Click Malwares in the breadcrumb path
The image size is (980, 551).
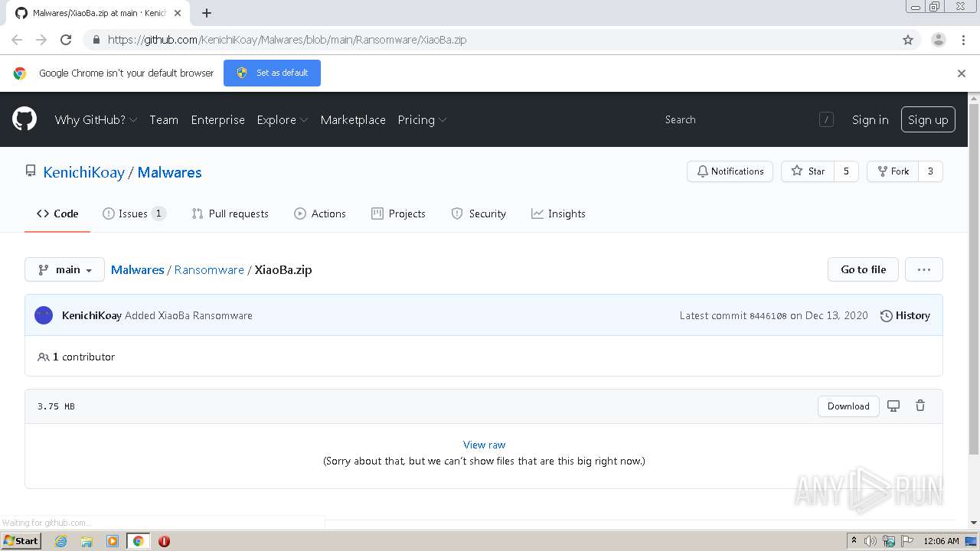pos(137,269)
